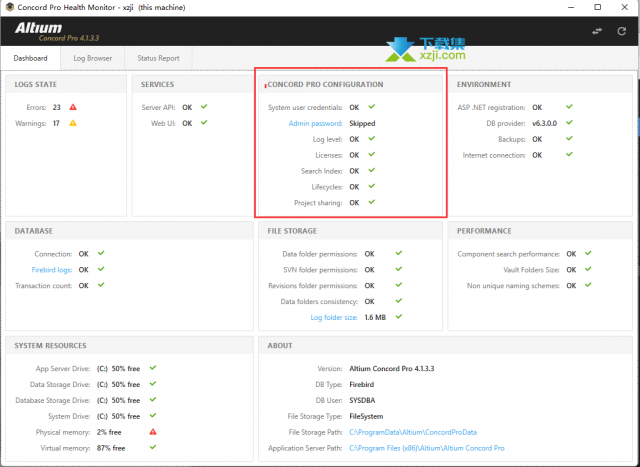Viewport: 640px width, 467px height.
Task: Open the Log Browser tab
Action: [x=93, y=58]
